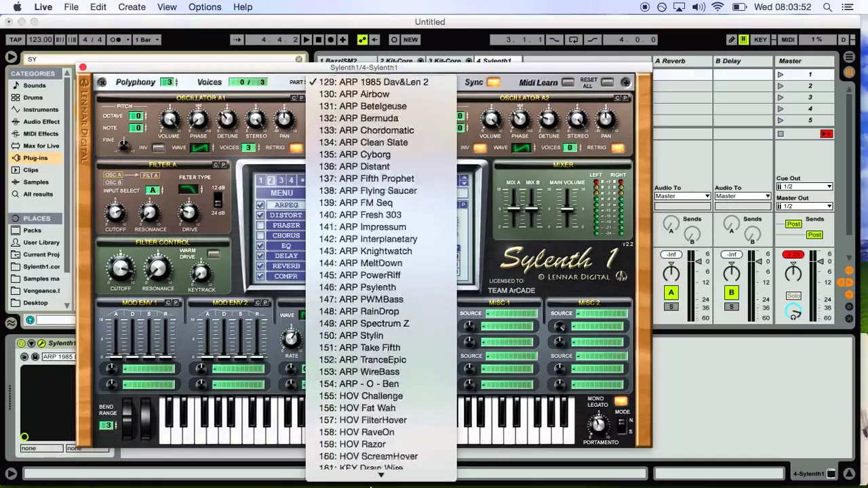Click the Master Solo button
The height and width of the screenshot is (488, 868).
click(x=793, y=296)
